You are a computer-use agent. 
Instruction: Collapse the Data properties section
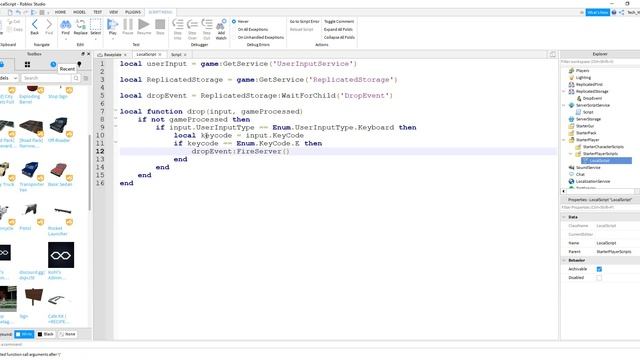tap(564, 217)
